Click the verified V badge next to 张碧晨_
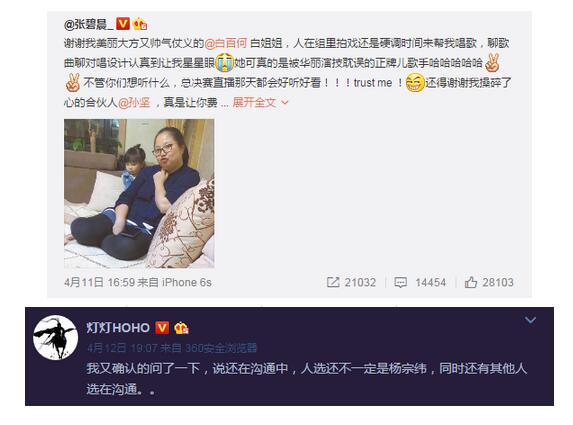Image resolution: width=573 pixels, height=425 pixels. [123, 24]
